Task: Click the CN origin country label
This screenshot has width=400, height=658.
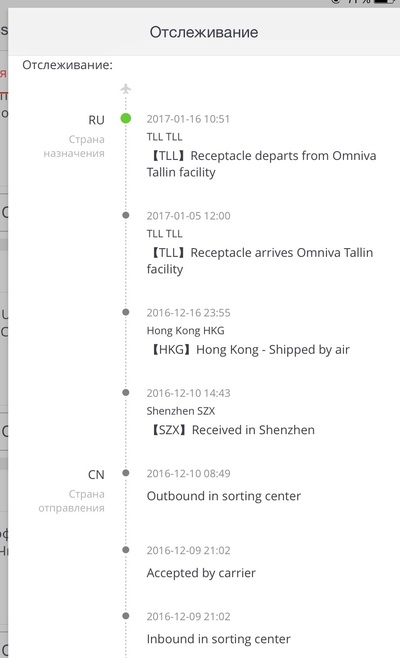Action: (x=96, y=475)
